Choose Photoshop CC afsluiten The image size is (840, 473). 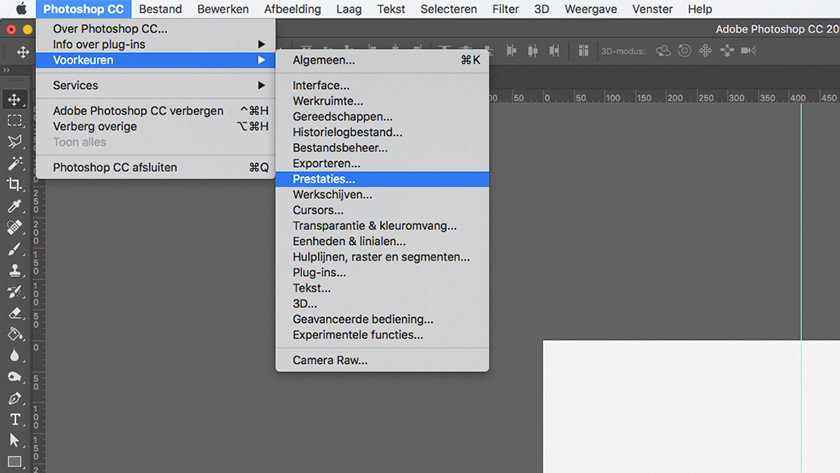[x=155, y=168]
